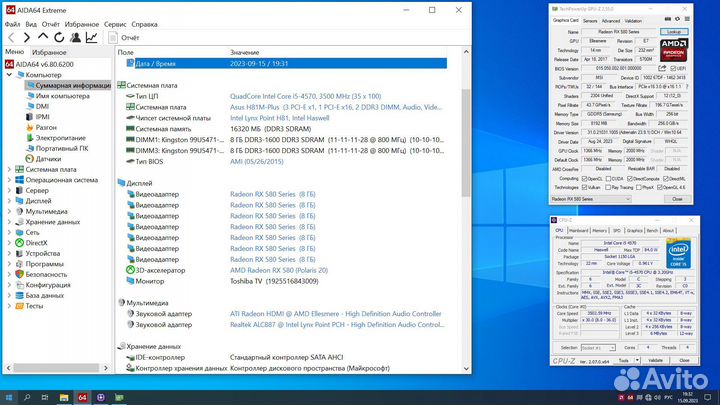Screen dimensions: 720x405
Task: Toggle the DirectML checkbox in GPU-Z
Action: click(666, 179)
